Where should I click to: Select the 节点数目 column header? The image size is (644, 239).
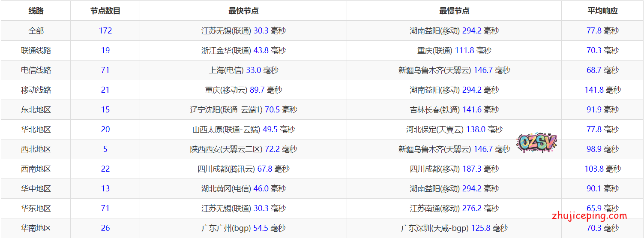click(105, 11)
